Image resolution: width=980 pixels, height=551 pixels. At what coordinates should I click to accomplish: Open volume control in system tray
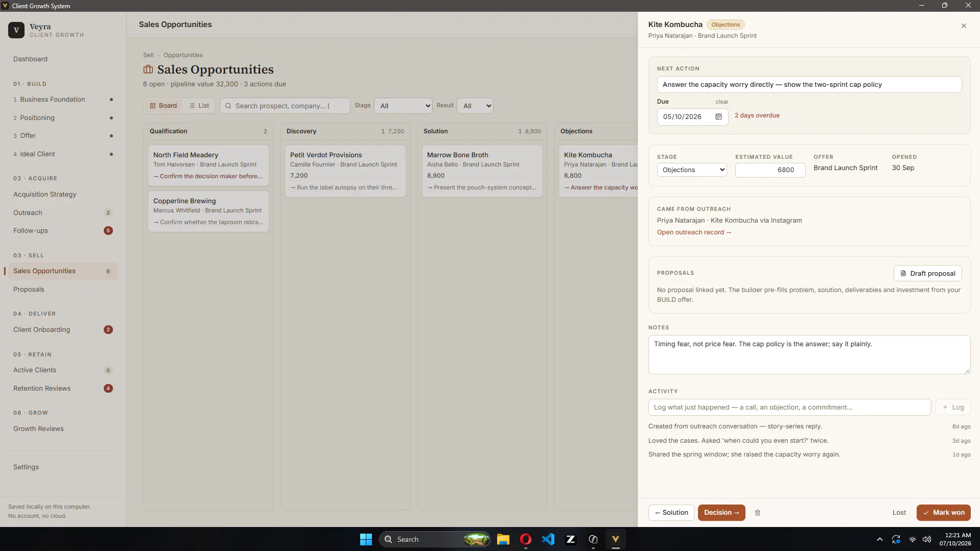[927, 539]
